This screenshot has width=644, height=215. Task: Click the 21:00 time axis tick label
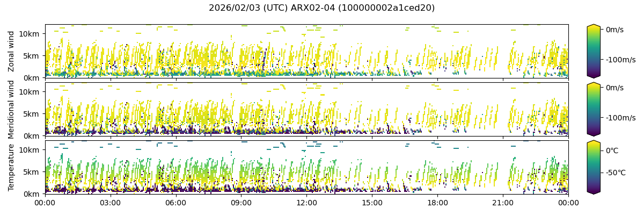point(503,203)
